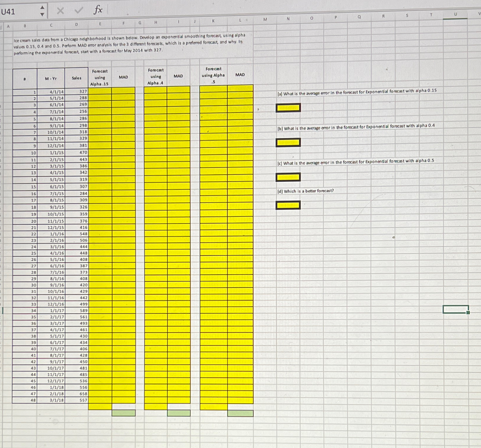481x448 pixels.
Task: Click the sales value 470 for 1/1/15
Action: [77, 152]
